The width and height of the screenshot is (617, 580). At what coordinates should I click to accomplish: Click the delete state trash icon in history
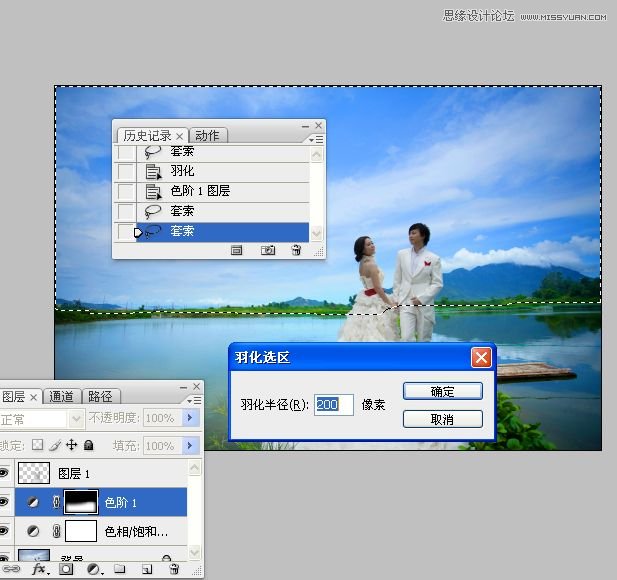(x=296, y=250)
